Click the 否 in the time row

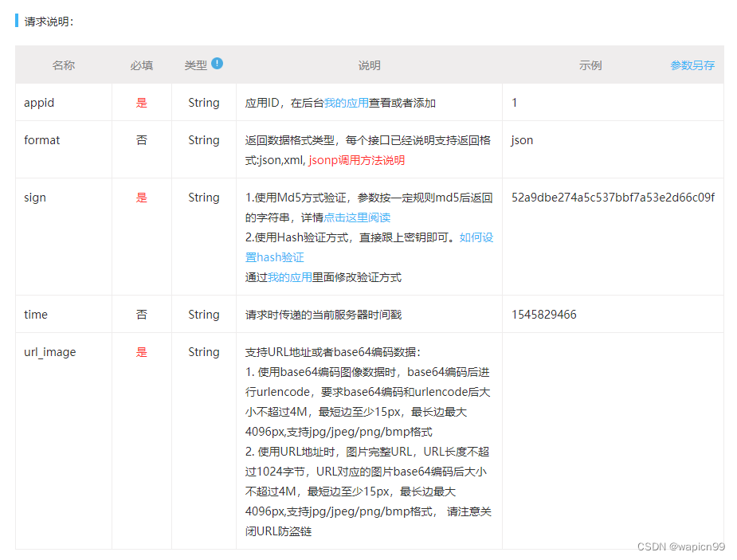tap(142, 315)
